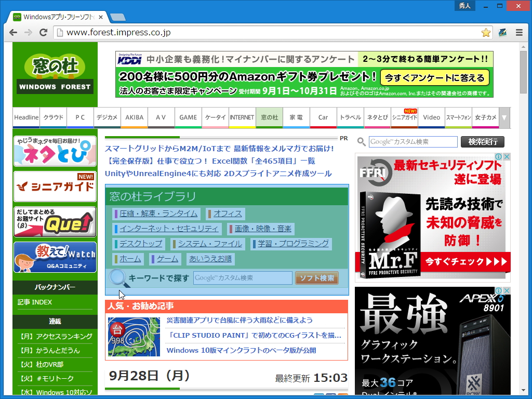
Task: Switch to the GAME tab
Action: click(188, 117)
